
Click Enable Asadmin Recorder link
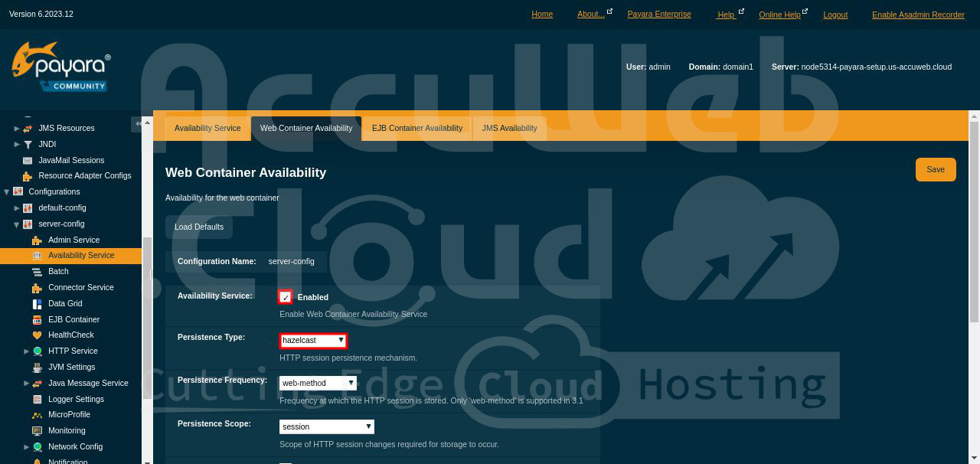[x=918, y=15]
